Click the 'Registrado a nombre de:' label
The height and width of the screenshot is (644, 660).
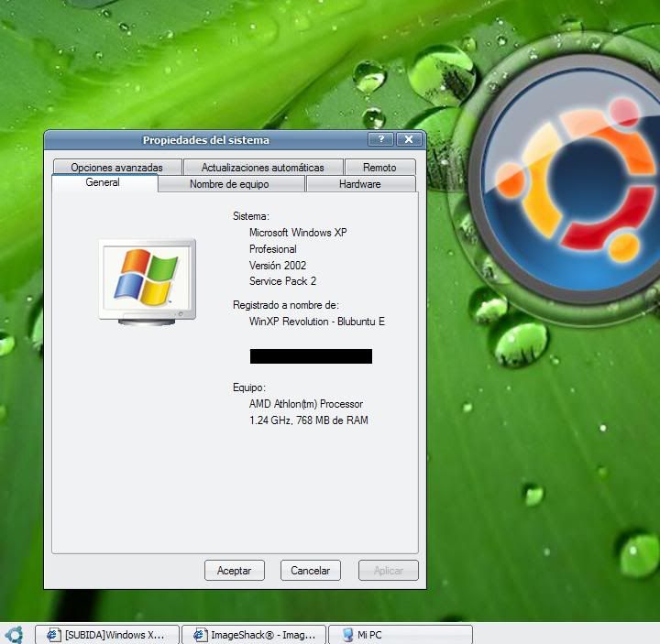pyautogui.click(x=286, y=305)
